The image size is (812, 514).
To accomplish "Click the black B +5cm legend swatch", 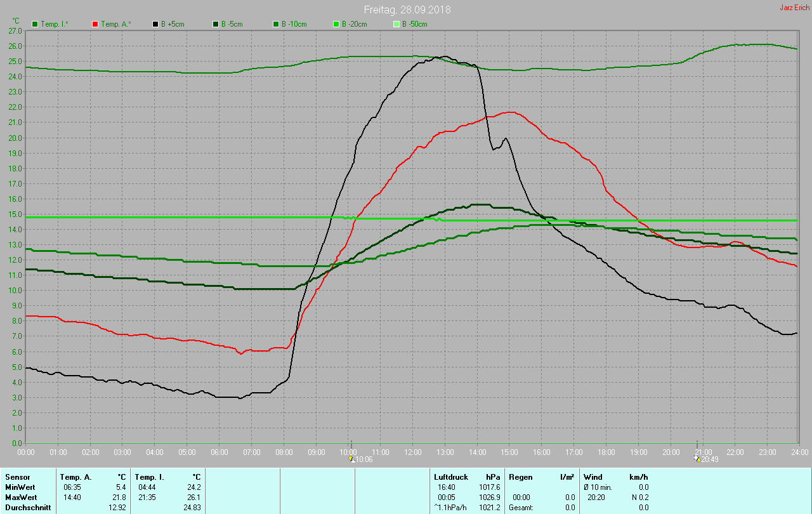I will (155, 24).
